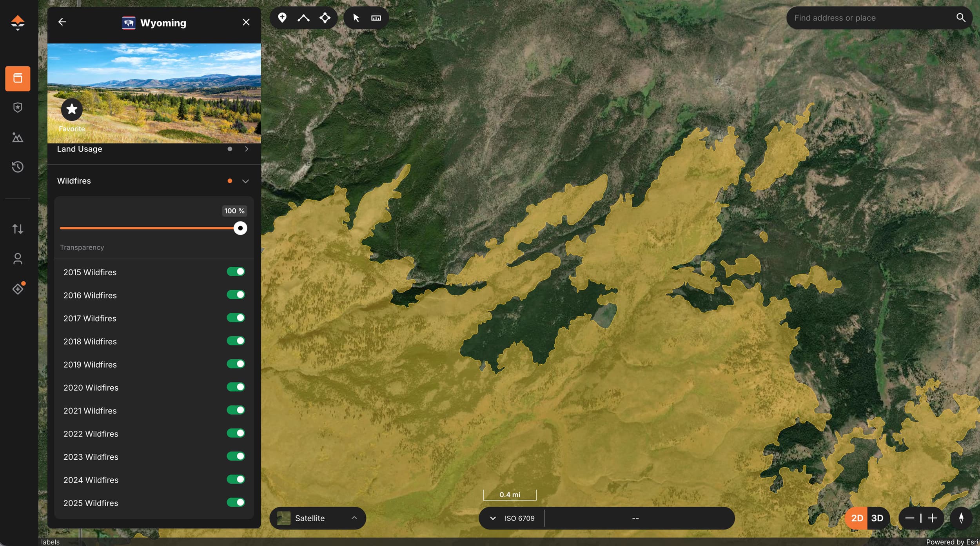
Task: Select the draw line tool
Action: tap(303, 18)
